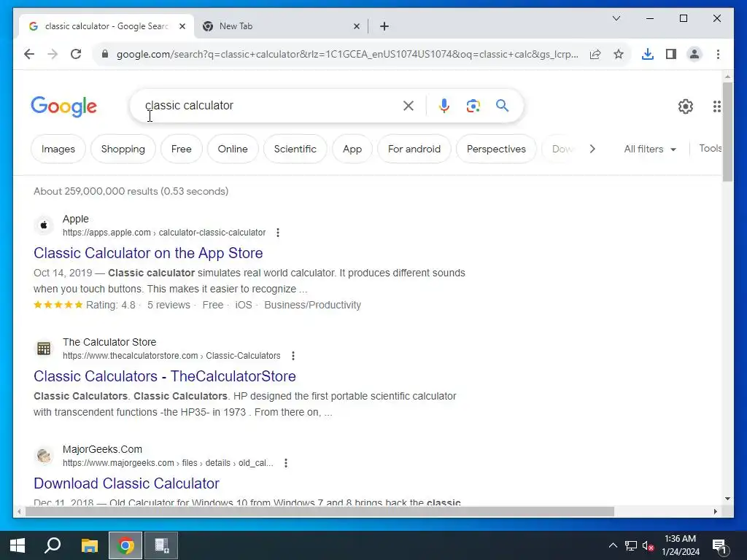Click the apps.apple.com URL breadcrumb
The width and height of the screenshot is (747, 560).
[164, 233]
